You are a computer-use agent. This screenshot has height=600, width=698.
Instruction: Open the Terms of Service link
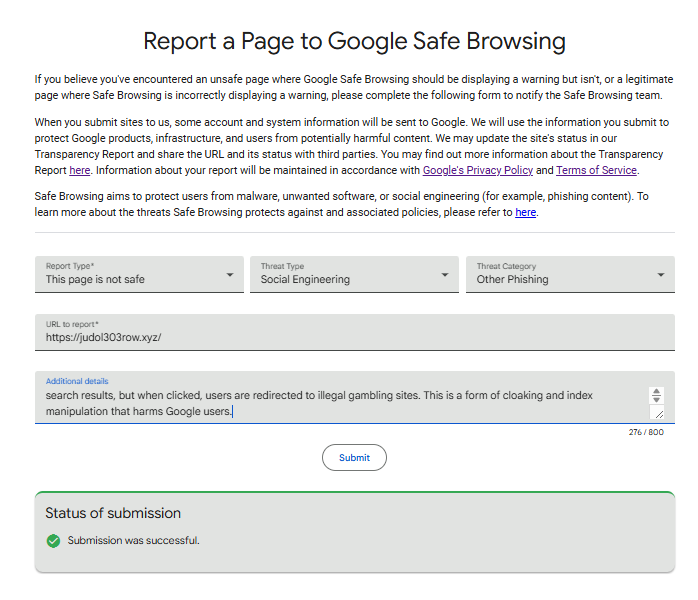click(x=597, y=170)
